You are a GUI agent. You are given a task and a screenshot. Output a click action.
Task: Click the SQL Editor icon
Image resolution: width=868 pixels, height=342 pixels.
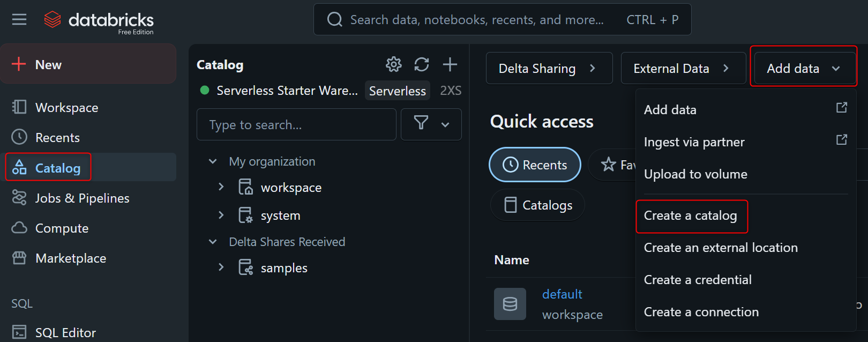click(x=19, y=332)
